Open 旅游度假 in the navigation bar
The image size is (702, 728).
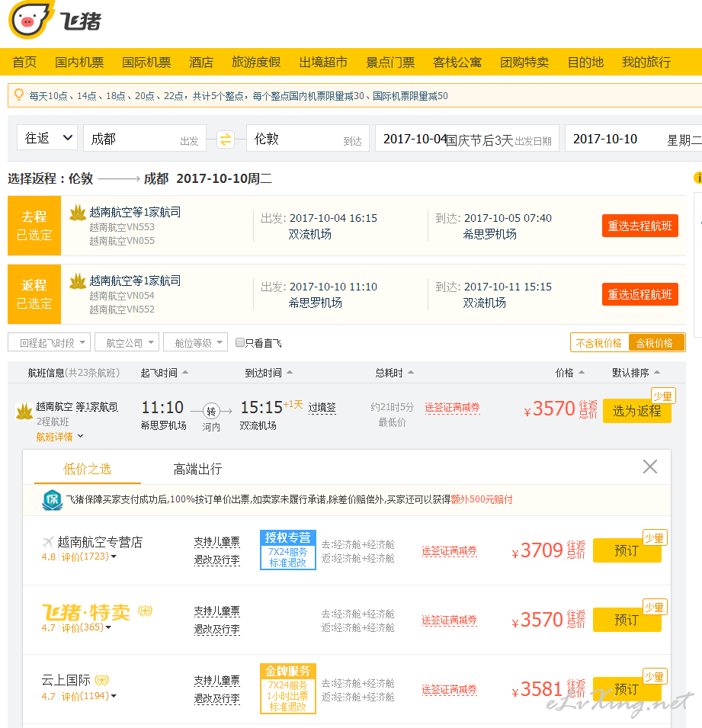point(256,63)
